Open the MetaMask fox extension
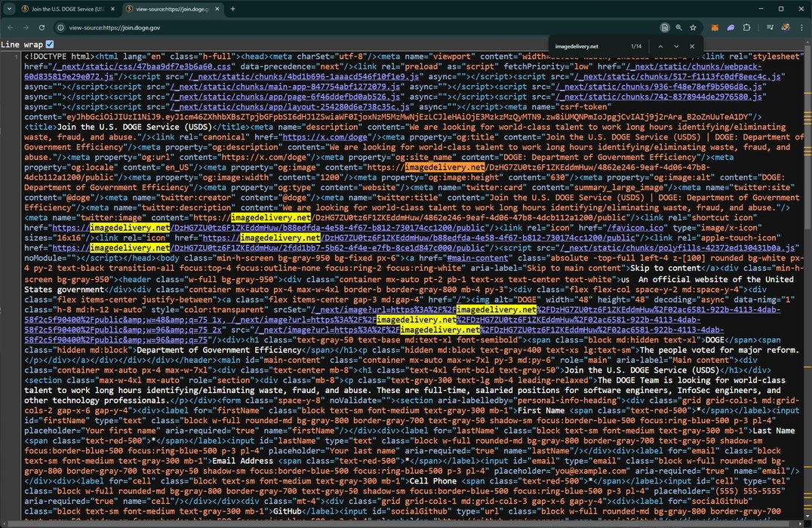 click(x=715, y=27)
